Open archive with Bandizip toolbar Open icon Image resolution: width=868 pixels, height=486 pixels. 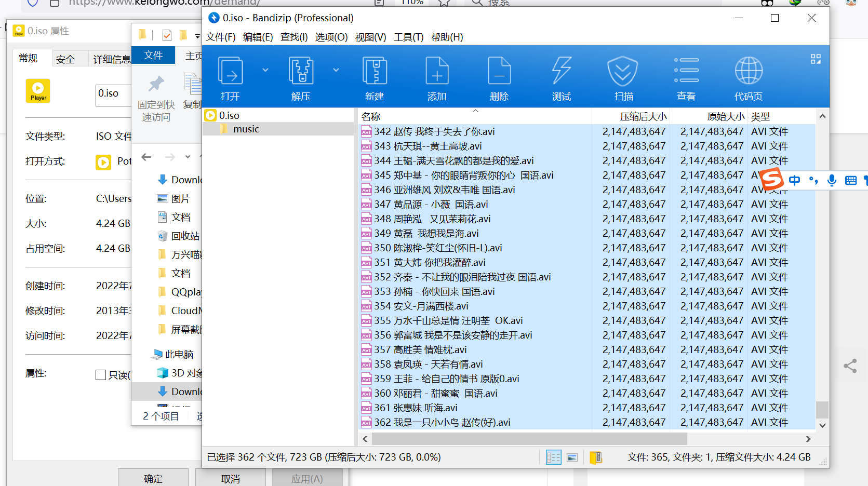pyautogui.click(x=230, y=71)
